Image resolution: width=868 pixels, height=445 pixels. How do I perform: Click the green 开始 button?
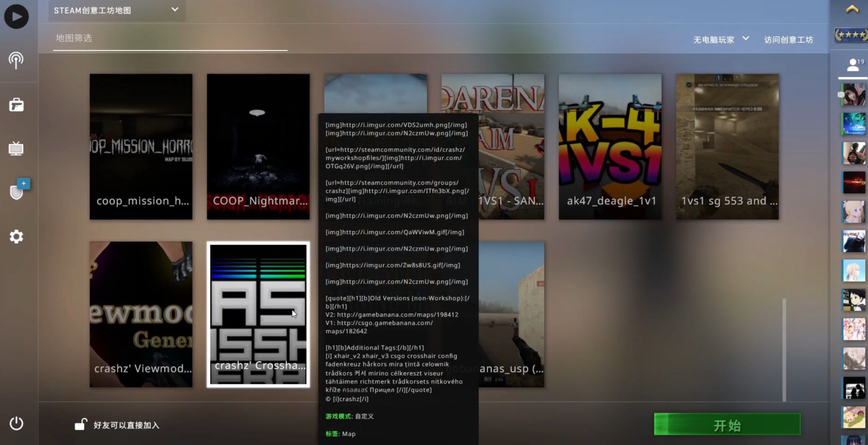727,424
